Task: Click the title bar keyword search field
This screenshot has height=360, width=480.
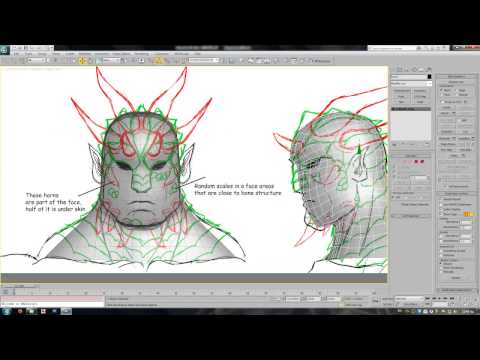Action: tap(392, 48)
